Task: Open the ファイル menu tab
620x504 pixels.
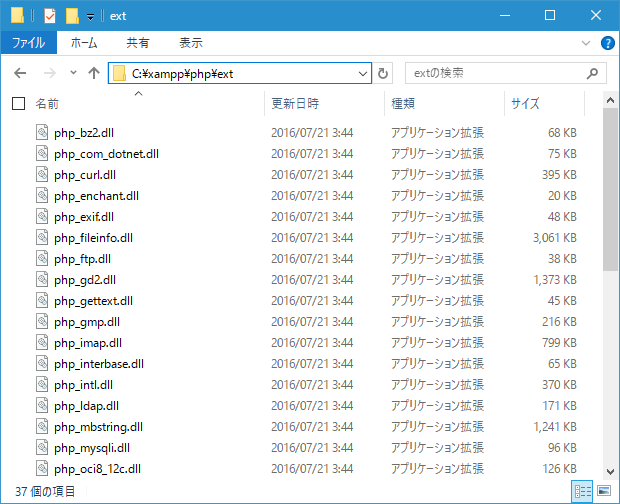Action: [28, 43]
